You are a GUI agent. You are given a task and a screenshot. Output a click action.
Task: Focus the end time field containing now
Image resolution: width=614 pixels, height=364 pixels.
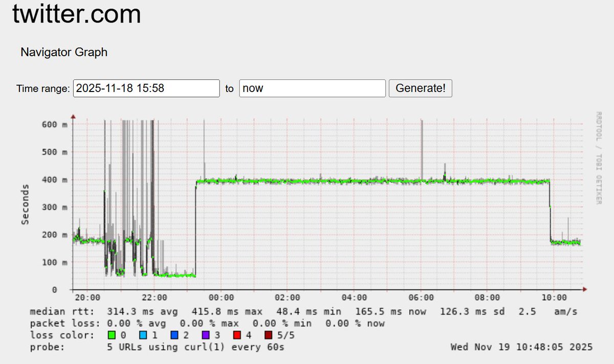tap(312, 88)
